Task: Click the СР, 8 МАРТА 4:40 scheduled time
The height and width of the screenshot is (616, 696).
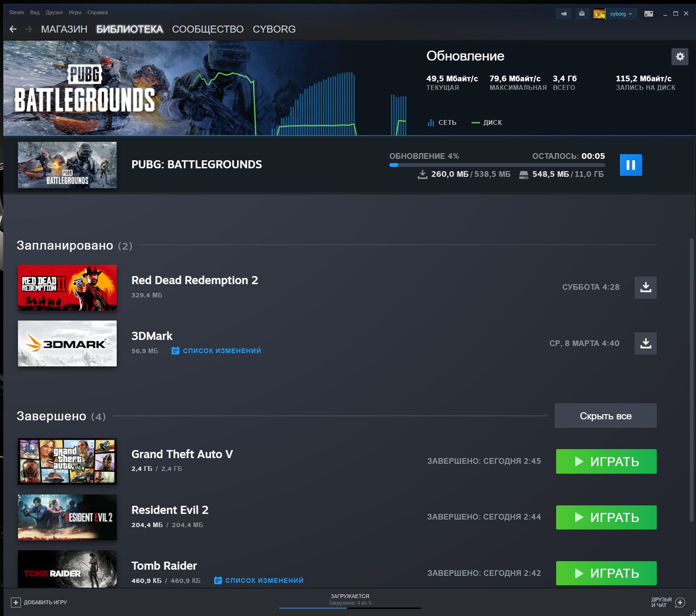Action: (x=584, y=343)
